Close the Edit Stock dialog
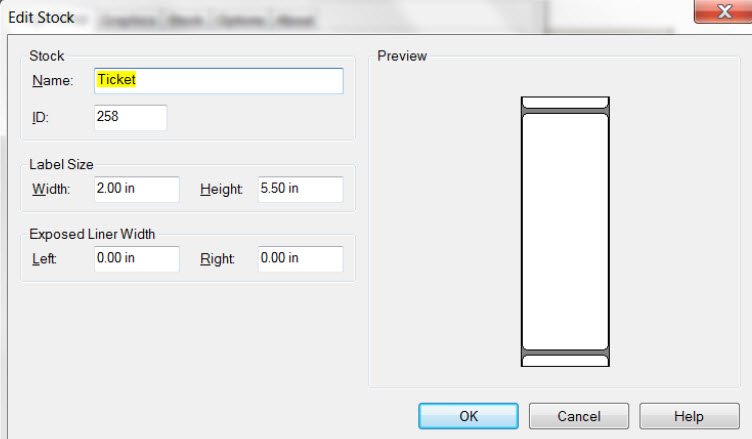This screenshot has width=752, height=439. (724, 11)
